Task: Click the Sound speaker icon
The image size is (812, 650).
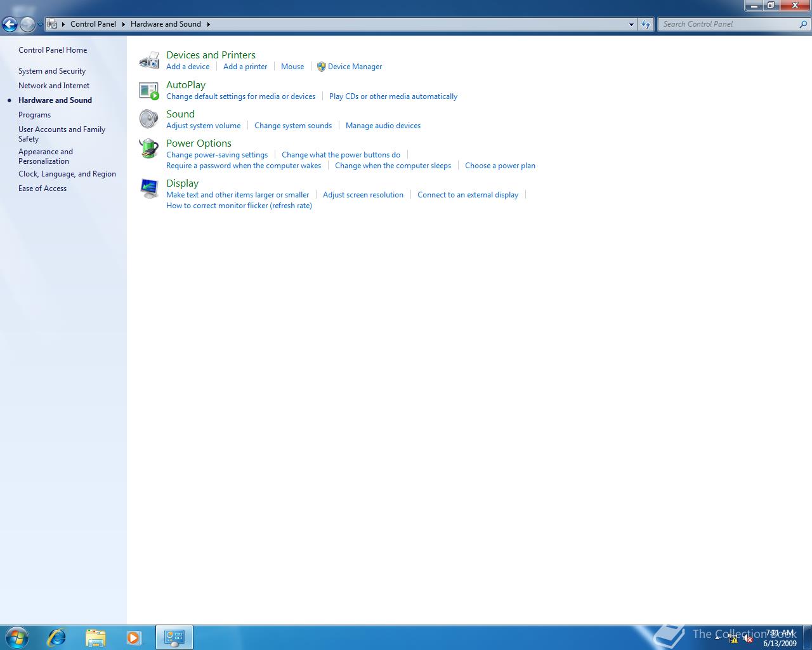Action: click(x=149, y=119)
